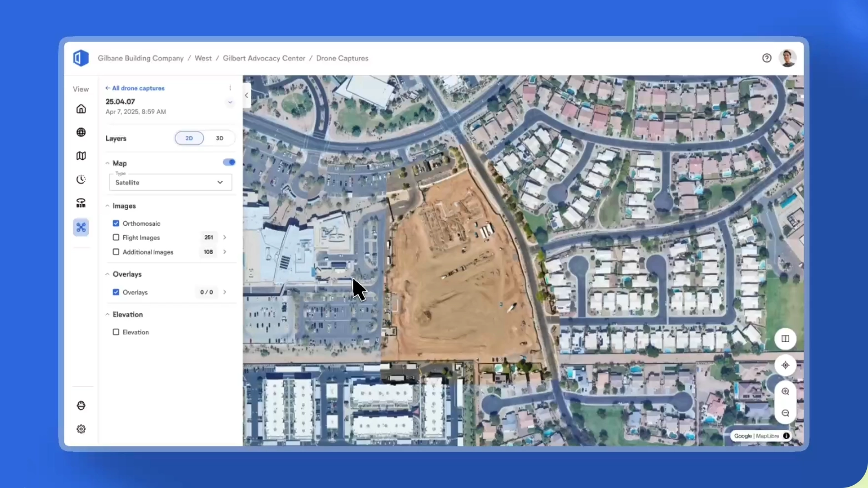Screen dimensions: 868x488
Task: Click the globe icon in sidebar
Action: tap(81, 132)
